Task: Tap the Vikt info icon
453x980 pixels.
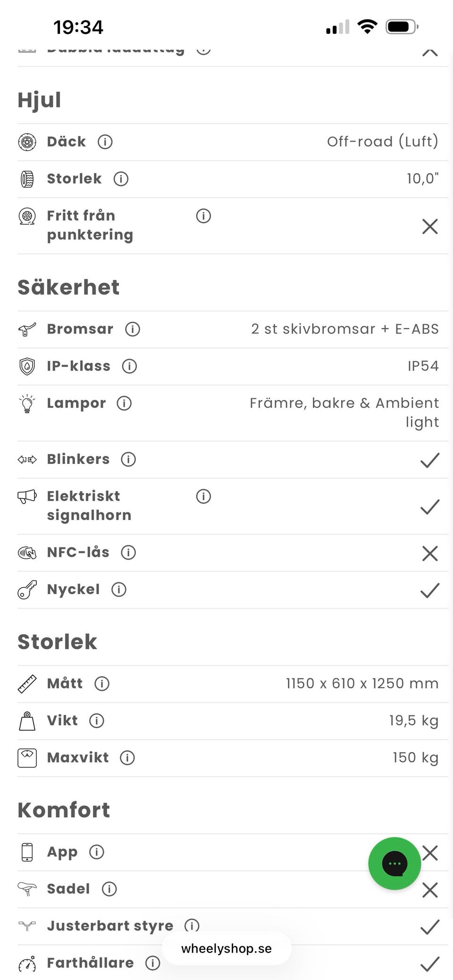Action: 97,720
